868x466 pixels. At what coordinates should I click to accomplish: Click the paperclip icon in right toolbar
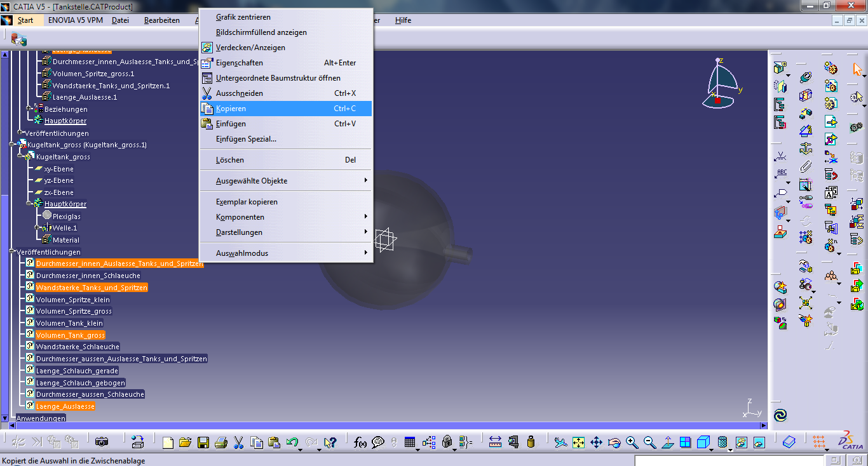pos(806,167)
